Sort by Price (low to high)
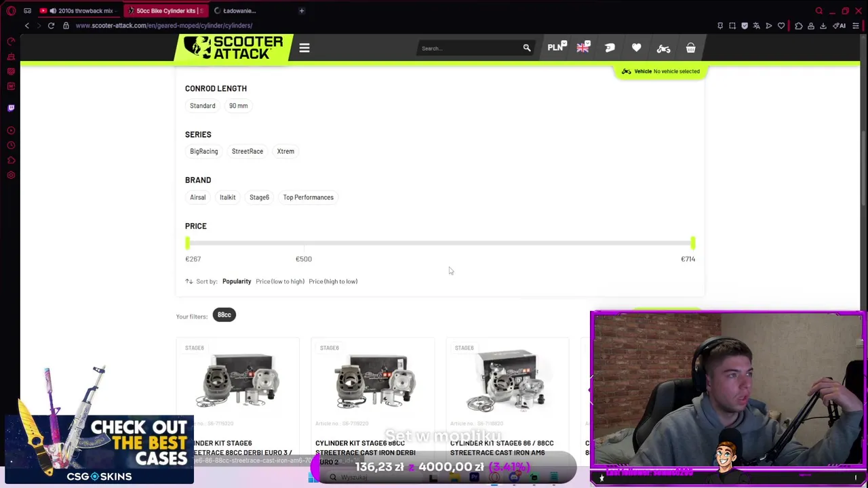 pos(280,281)
